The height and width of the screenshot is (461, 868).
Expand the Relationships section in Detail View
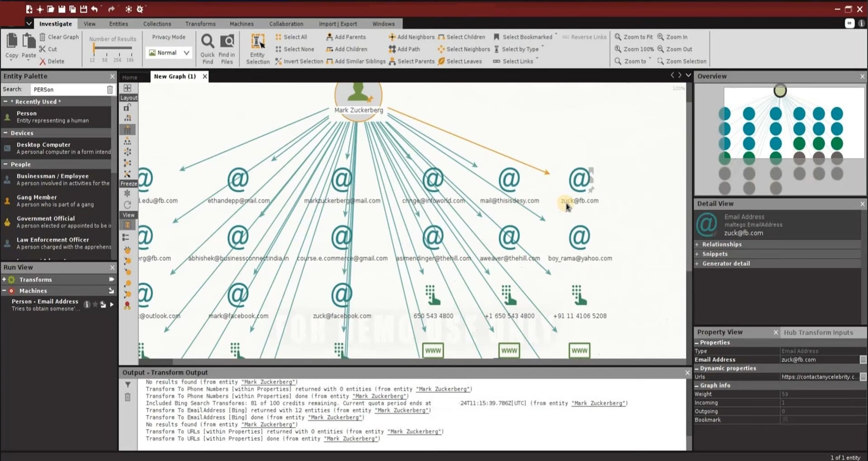coord(697,244)
